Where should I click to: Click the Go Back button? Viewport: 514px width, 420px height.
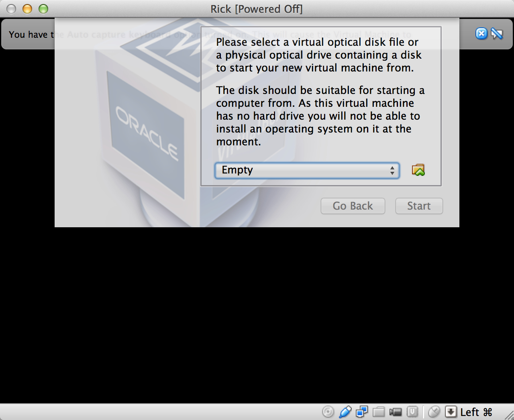pos(353,206)
